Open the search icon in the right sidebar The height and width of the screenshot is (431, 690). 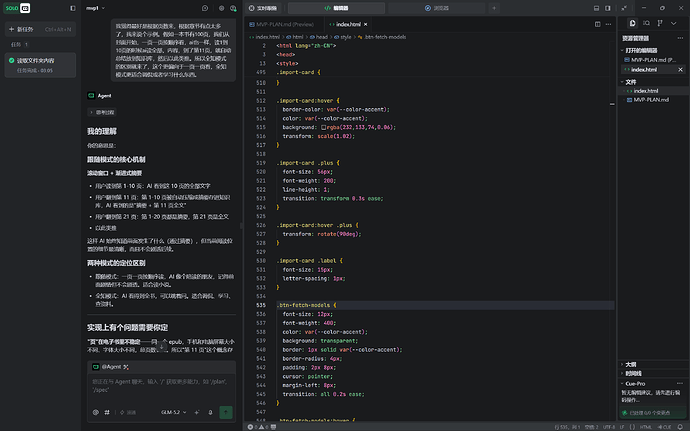coord(646,23)
